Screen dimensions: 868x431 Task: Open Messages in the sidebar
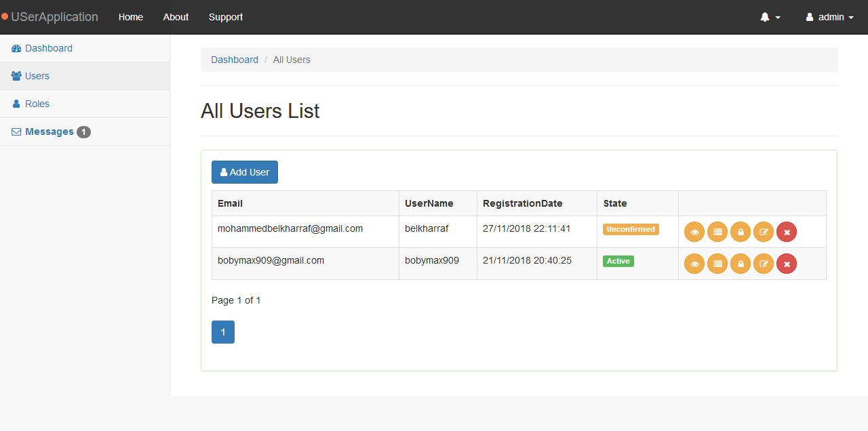pyautogui.click(x=49, y=131)
